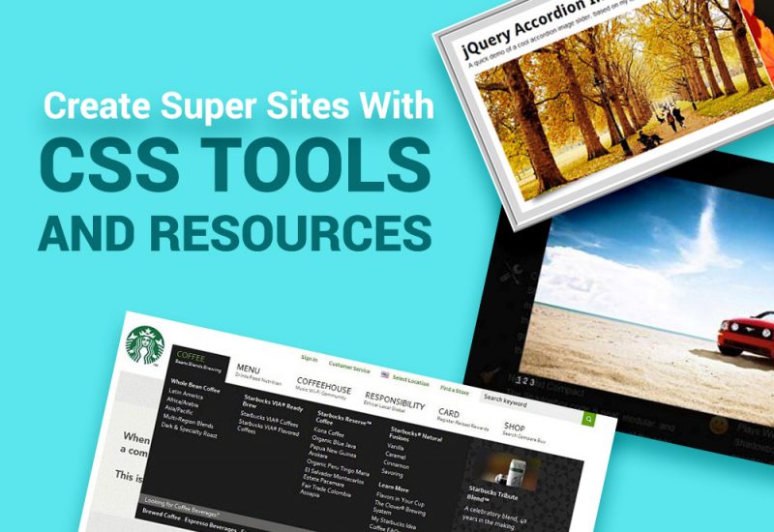The width and height of the screenshot is (774, 532).
Task: Click the Starbucks siren logo
Action: pyautogui.click(x=144, y=345)
